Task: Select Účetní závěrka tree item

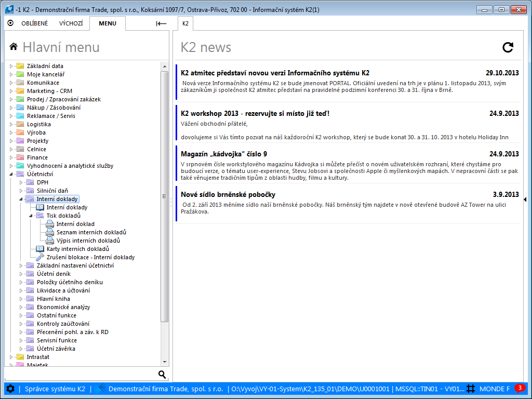Action: [x=56, y=349]
